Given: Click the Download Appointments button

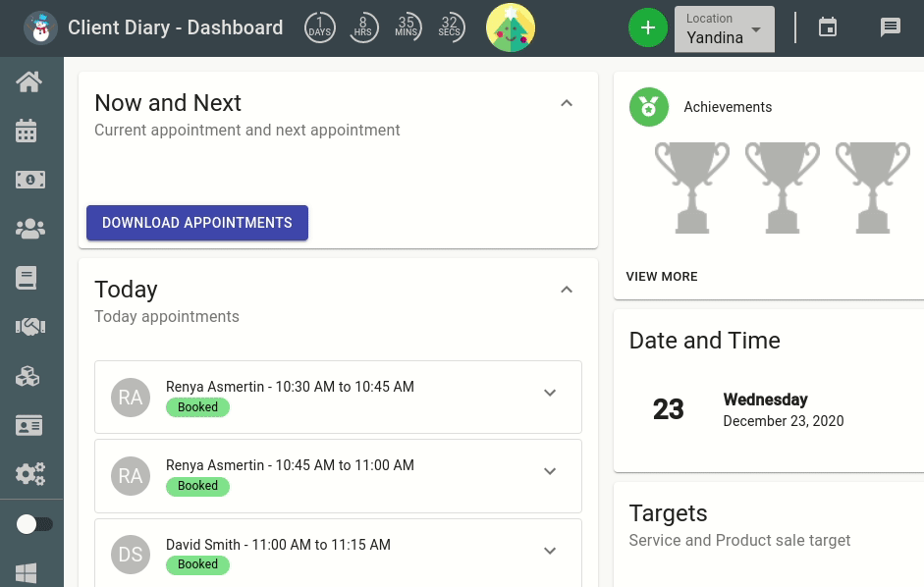Looking at the screenshot, I should tap(197, 223).
